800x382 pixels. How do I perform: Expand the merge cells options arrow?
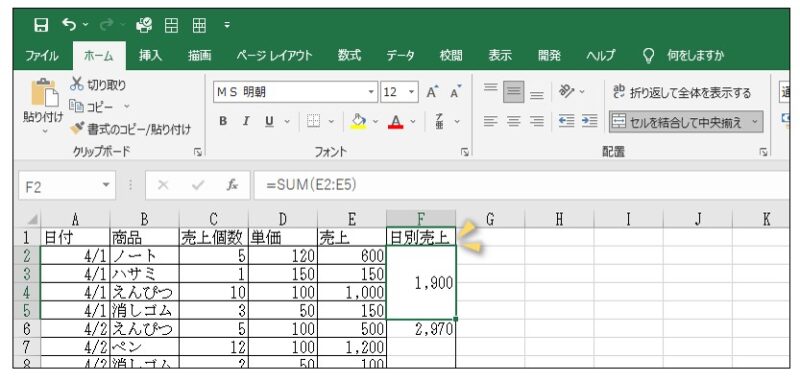pos(755,122)
